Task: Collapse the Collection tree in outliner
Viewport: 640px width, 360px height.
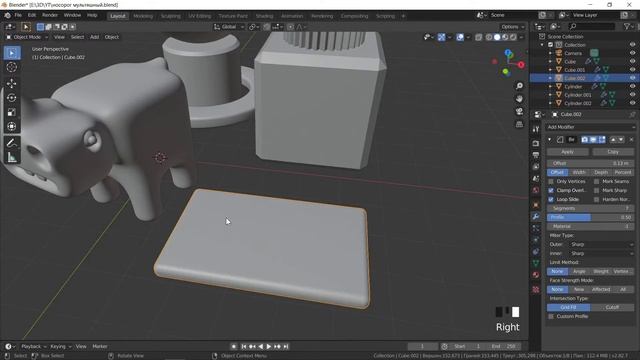Action: pos(542,45)
